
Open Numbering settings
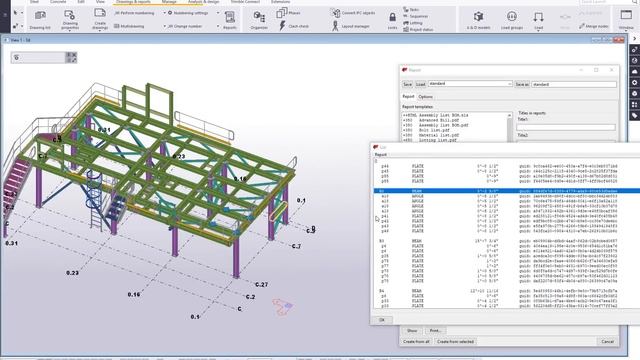[188, 13]
